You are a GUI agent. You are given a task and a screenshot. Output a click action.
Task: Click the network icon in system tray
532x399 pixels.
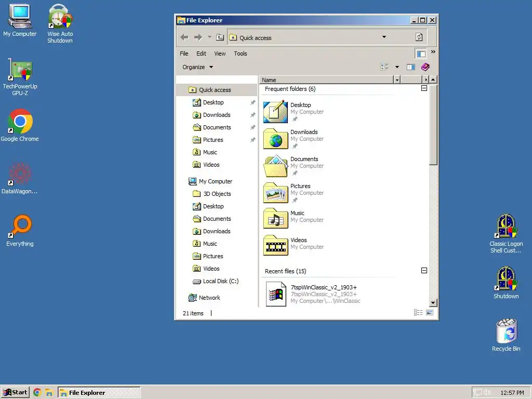pyautogui.click(x=478, y=393)
